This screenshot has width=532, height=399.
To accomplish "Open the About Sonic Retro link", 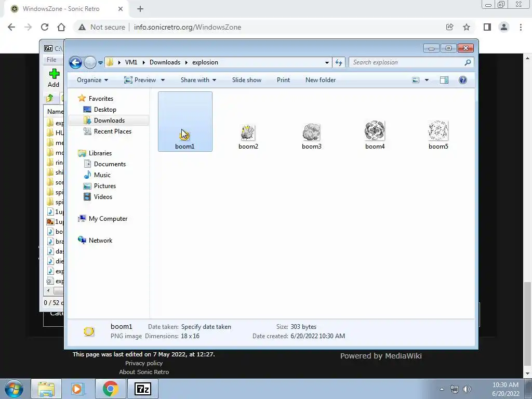I will pyautogui.click(x=144, y=372).
